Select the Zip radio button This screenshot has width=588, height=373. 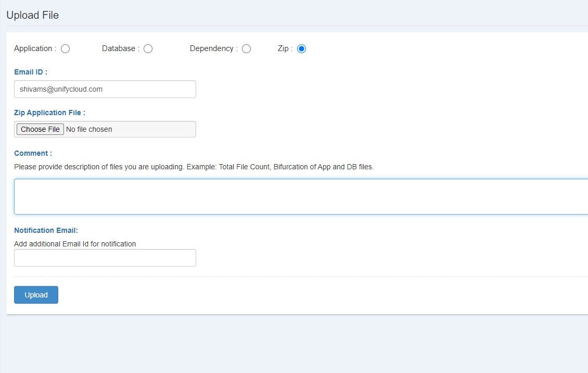click(x=301, y=49)
